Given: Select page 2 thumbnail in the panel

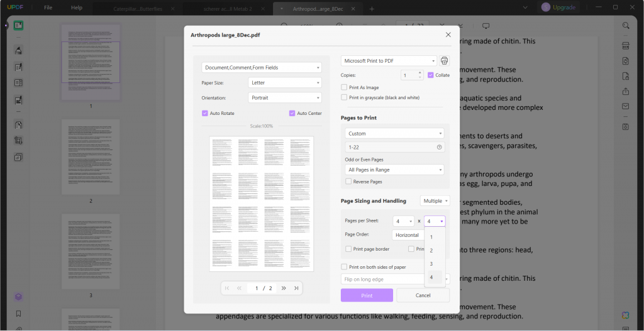Looking at the screenshot, I should [91, 157].
